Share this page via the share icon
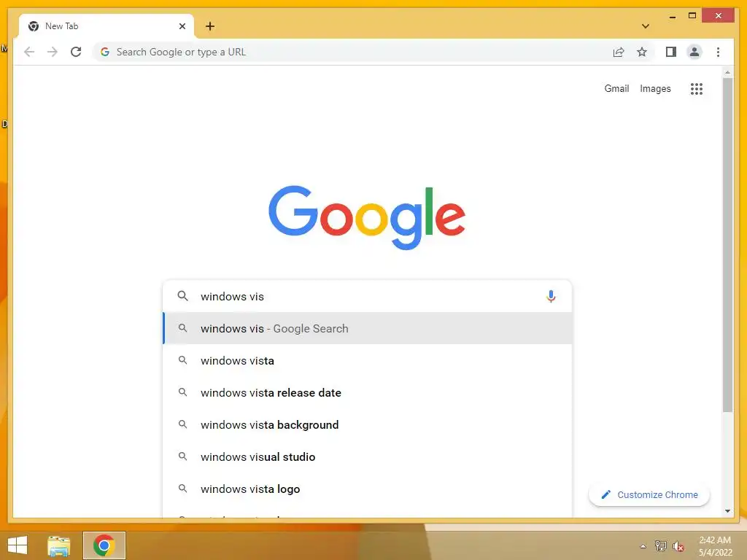The image size is (747, 560). click(619, 52)
